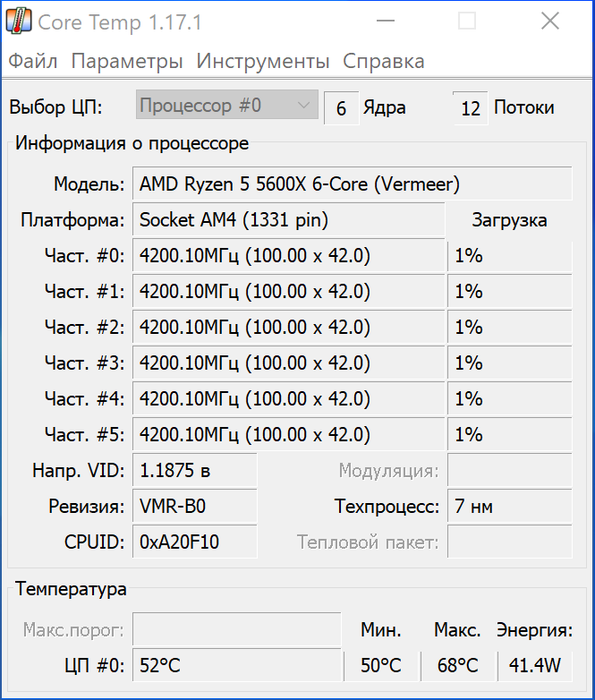The image size is (595, 700).
Task: Click the threads count field showing 12
Action: pos(470,108)
